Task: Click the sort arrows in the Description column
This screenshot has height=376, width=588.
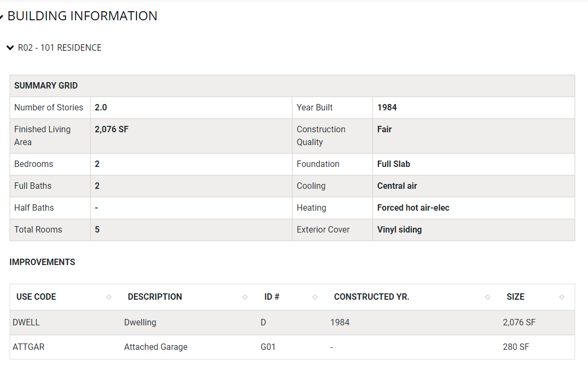Action: pos(245,297)
